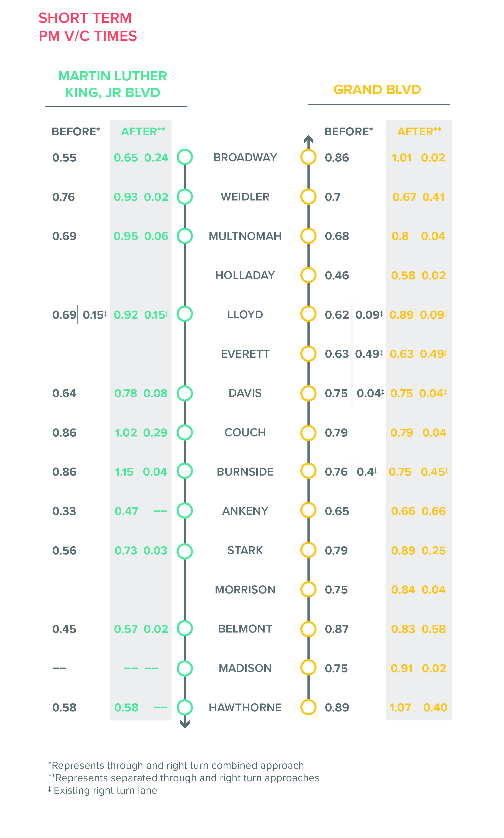The image size is (504, 838).
Task: Click the green circle marker at Ankeny
Action: [185, 511]
